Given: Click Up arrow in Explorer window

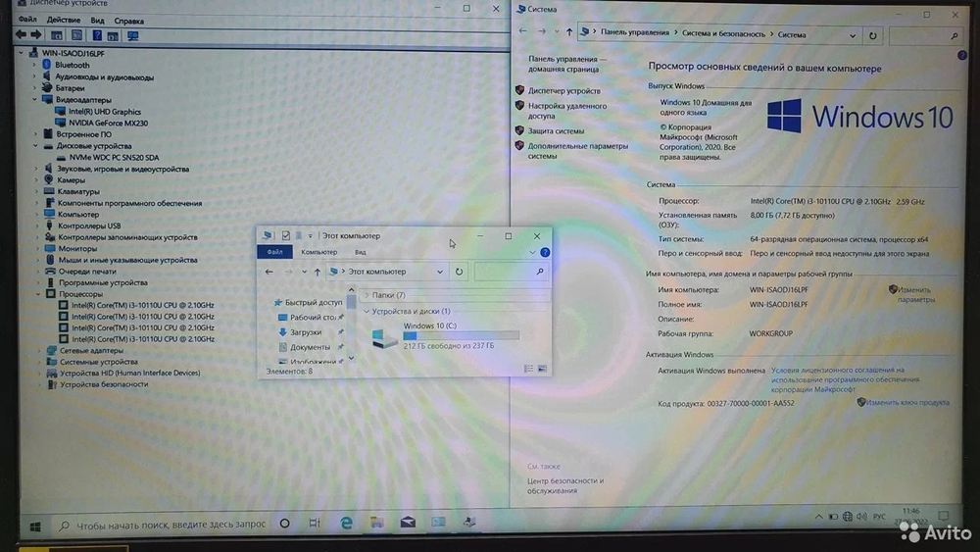Looking at the screenshot, I should click(317, 272).
